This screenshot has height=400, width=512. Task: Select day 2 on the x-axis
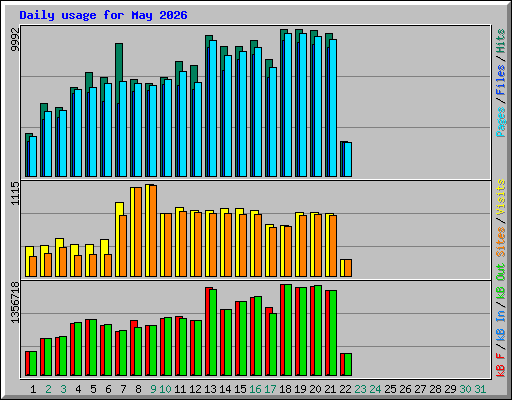48,389
